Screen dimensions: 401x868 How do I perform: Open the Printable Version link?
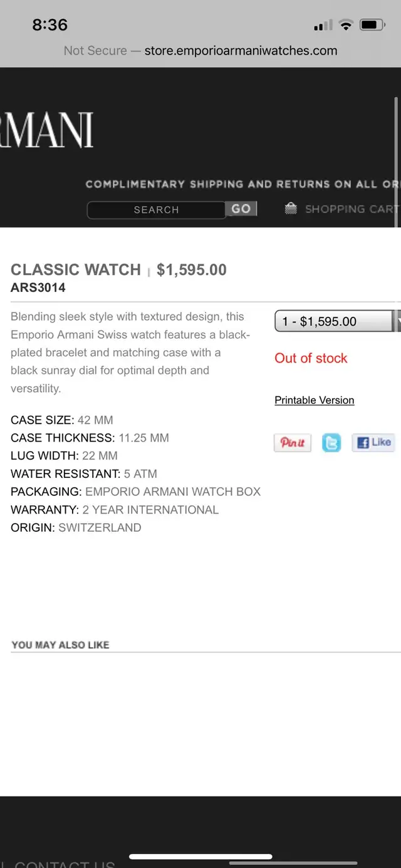point(314,400)
